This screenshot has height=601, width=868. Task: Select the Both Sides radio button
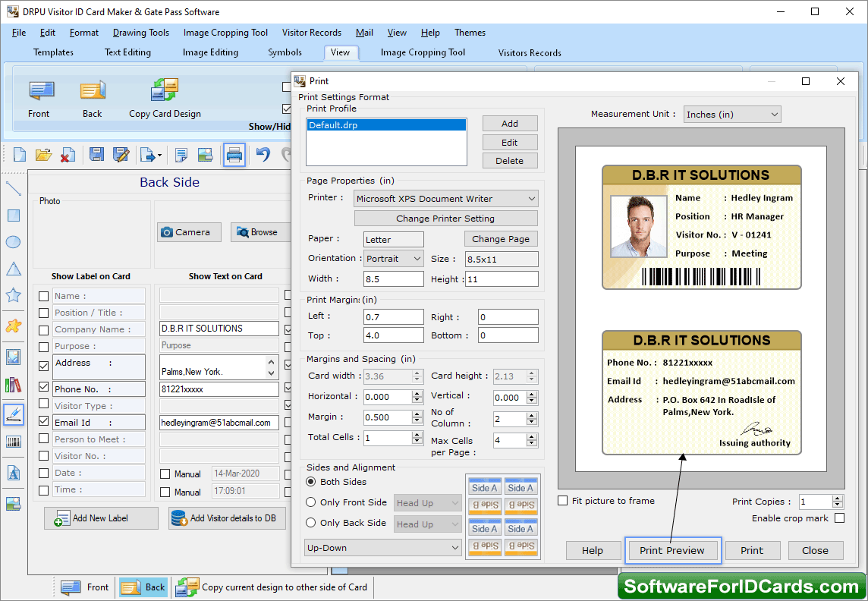coord(311,482)
